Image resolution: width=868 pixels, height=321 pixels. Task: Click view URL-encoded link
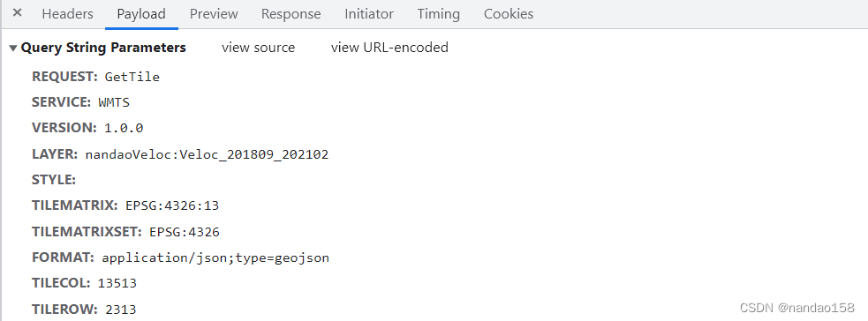[389, 48]
